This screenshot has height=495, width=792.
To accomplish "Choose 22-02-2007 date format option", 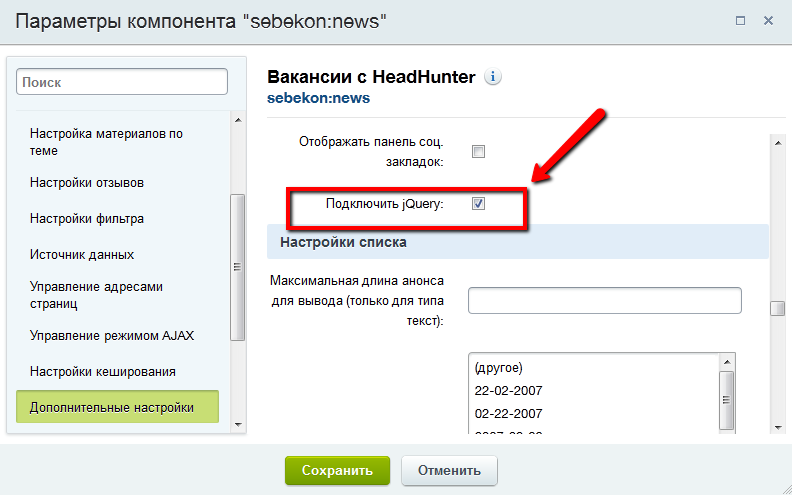I will tap(510, 390).
